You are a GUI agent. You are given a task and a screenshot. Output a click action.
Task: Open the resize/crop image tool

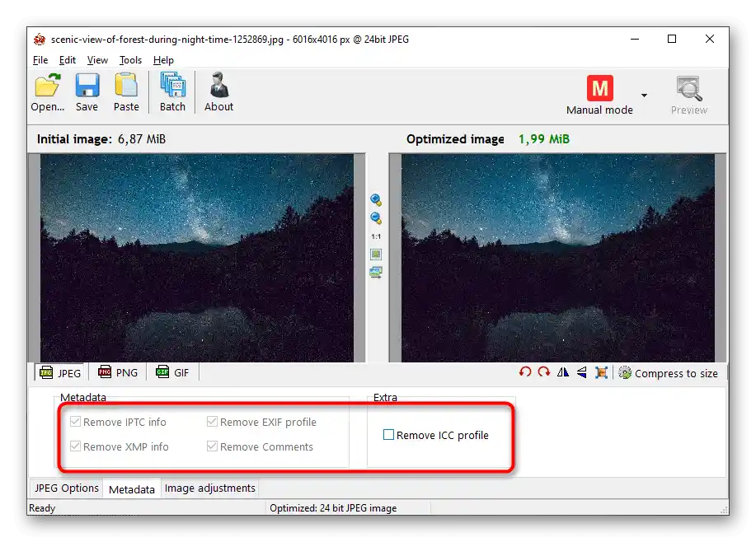pos(601,372)
